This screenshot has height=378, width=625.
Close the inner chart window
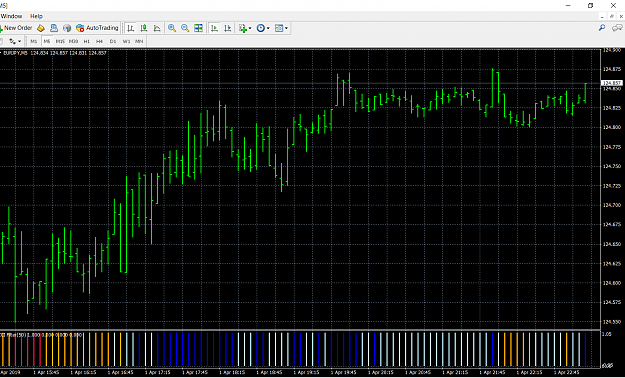(621, 16)
